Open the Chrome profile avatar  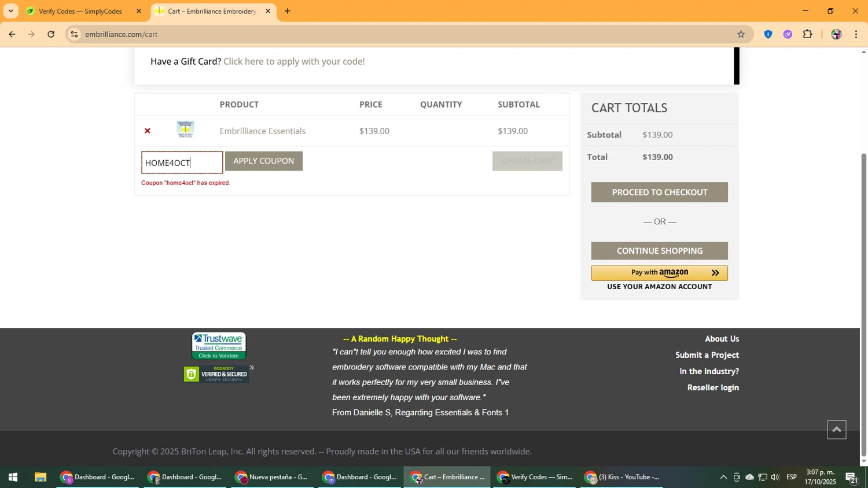(x=836, y=34)
